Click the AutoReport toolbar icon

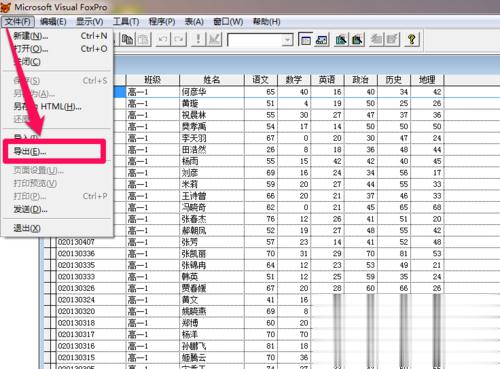[392, 40]
